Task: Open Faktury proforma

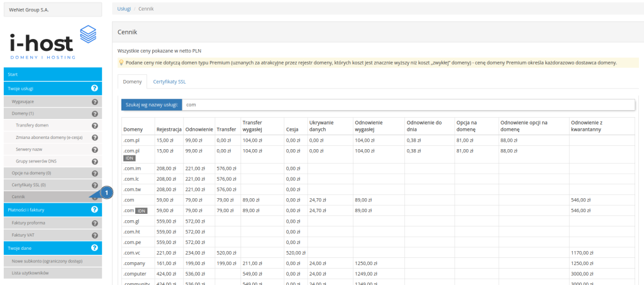Action: (x=53, y=223)
